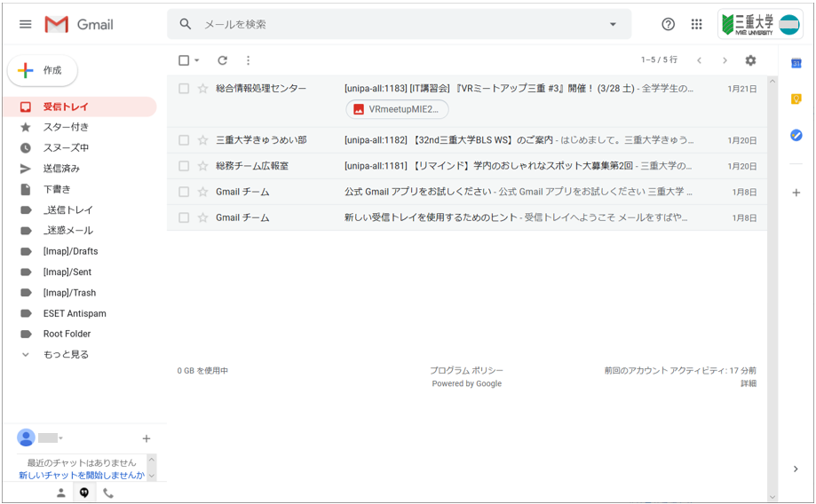
Task: Open the Google apps grid icon
Action: tap(696, 24)
